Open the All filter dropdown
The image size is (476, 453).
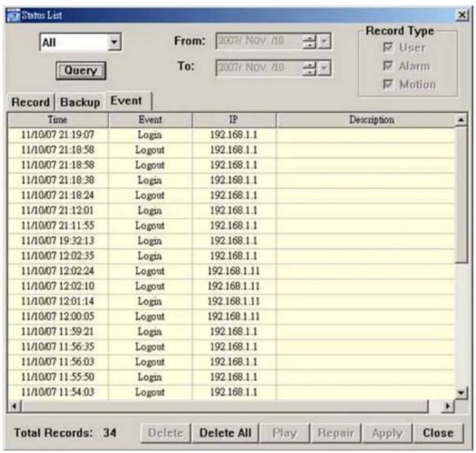(x=114, y=42)
